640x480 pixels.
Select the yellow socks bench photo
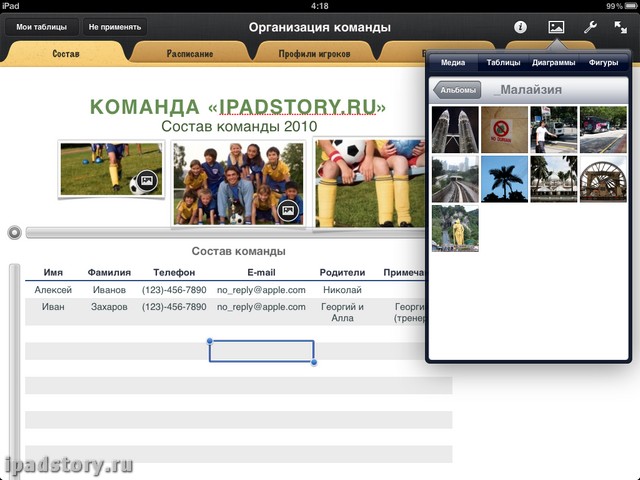point(369,183)
